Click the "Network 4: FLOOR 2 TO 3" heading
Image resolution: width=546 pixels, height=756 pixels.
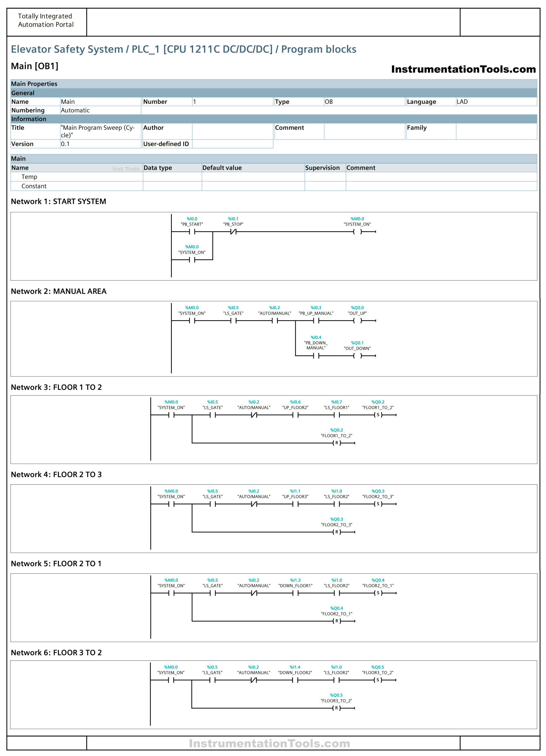click(x=56, y=474)
